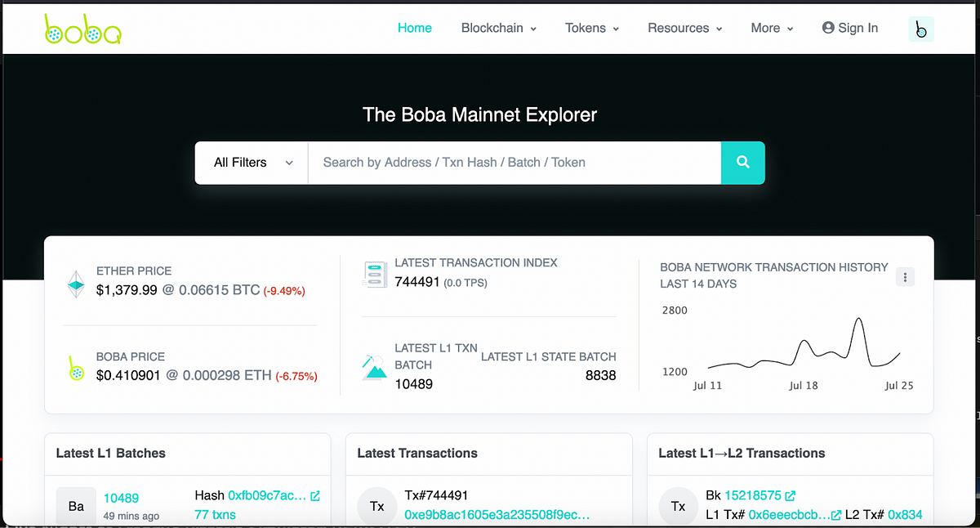Click the 49 mins ago timestamp
This screenshot has width=980, height=528.
[131, 517]
